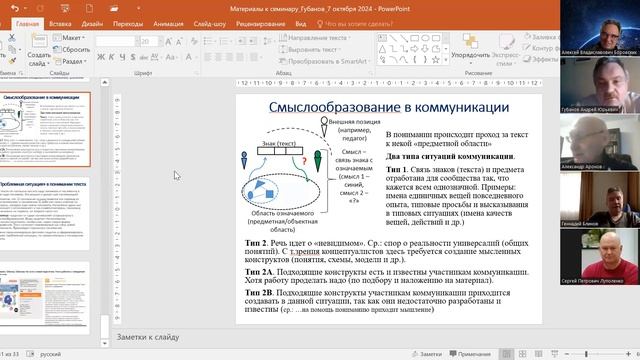Image resolution: width=640 pixels, height=360 pixels.
Task: Click the increase indent icon
Action: coord(253,41)
